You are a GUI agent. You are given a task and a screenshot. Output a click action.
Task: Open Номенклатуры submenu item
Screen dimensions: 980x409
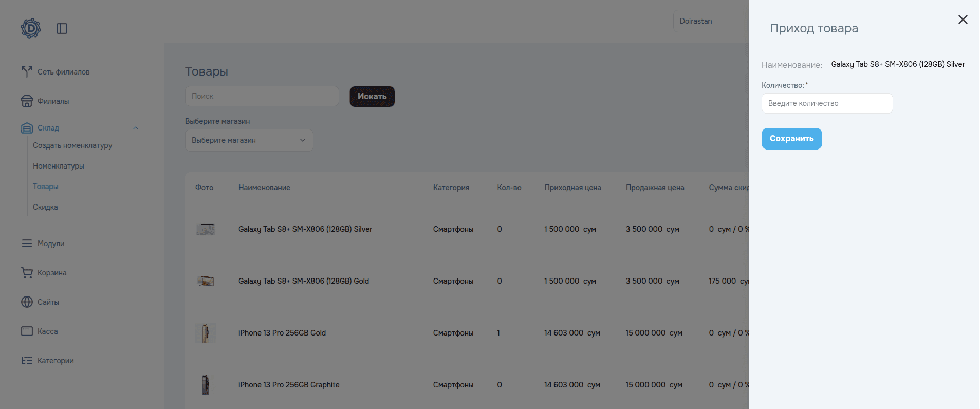(58, 166)
